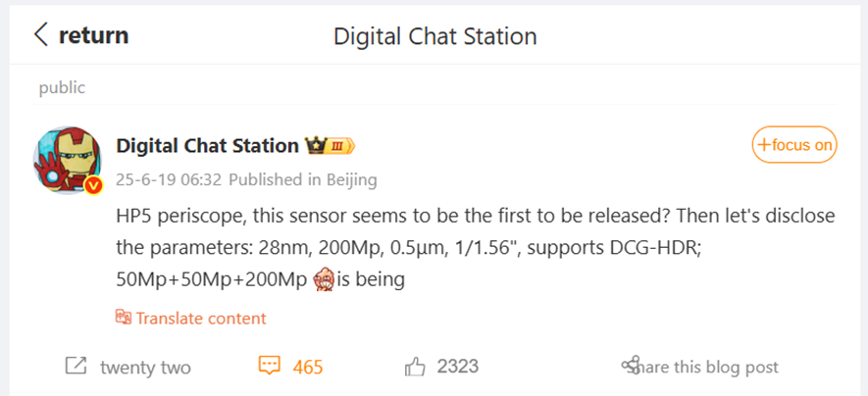This screenshot has height=396, width=868.
Task: Click the orange verified badge on avatar
Action: 94,185
